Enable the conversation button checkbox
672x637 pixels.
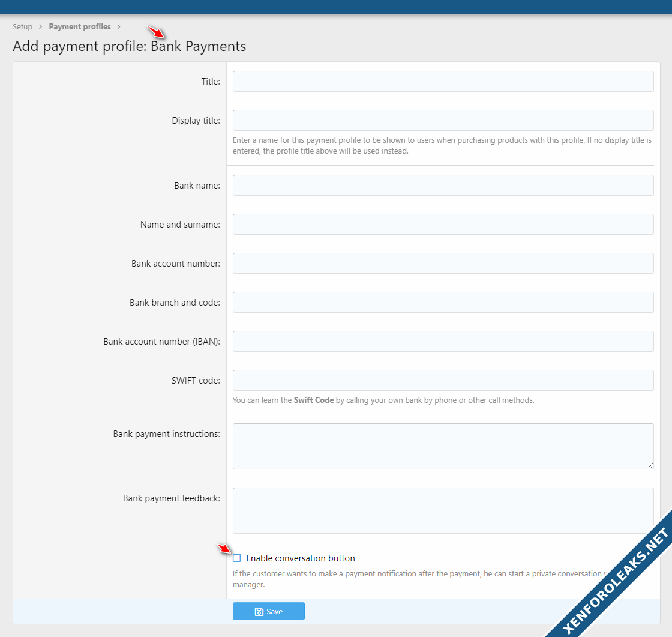pos(237,558)
